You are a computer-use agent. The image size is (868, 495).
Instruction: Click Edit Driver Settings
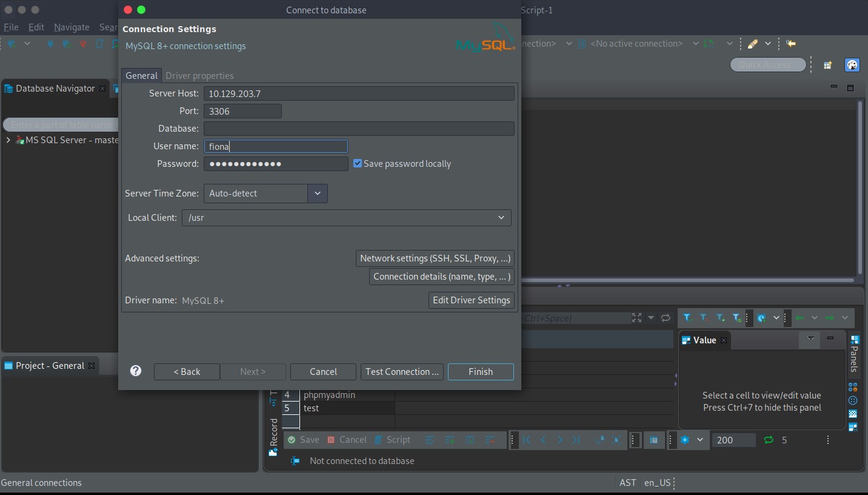coord(472,300)
